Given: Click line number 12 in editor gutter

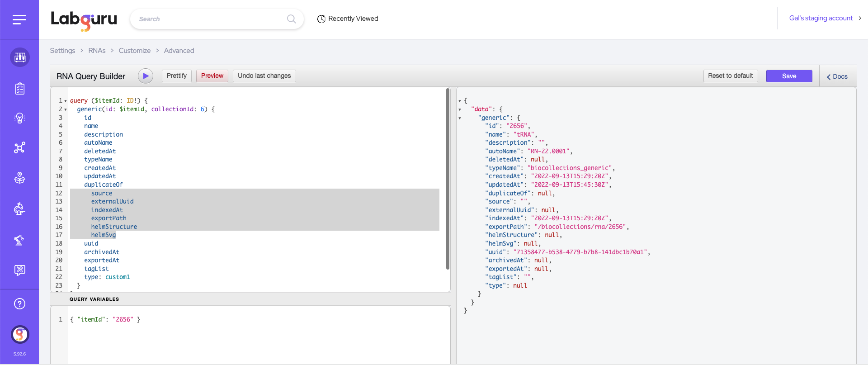Looking at the screenshot, I should click(x=59, y=194).
